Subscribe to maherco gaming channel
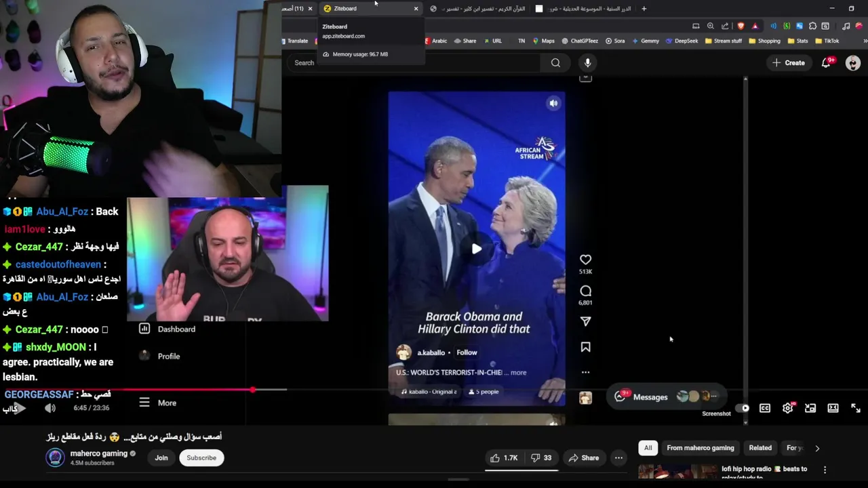This screenshot has height=488, width=868. [201, 457]
